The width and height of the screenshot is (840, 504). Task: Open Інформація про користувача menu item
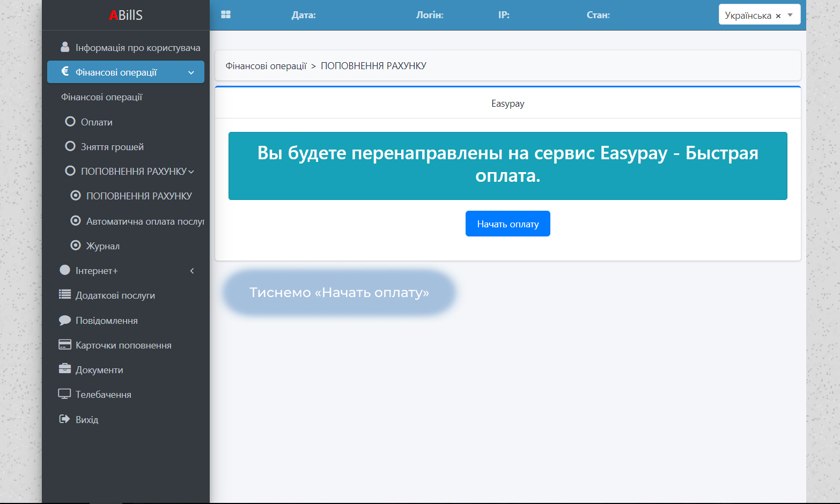pyautogui.click(x=138, y=48)
